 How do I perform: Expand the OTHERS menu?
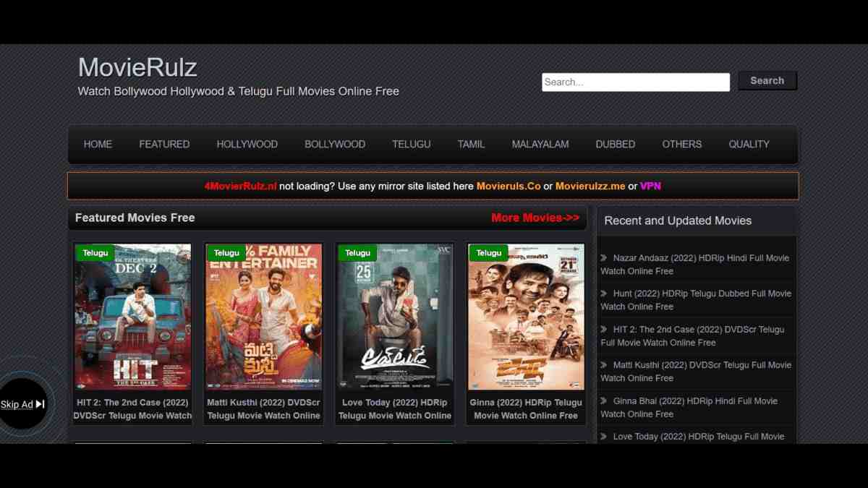point(681,145)
